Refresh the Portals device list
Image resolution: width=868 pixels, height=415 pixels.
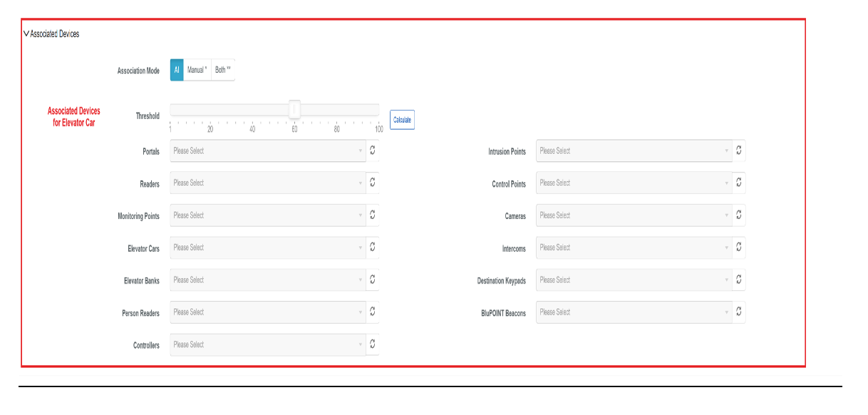[373, 151]
